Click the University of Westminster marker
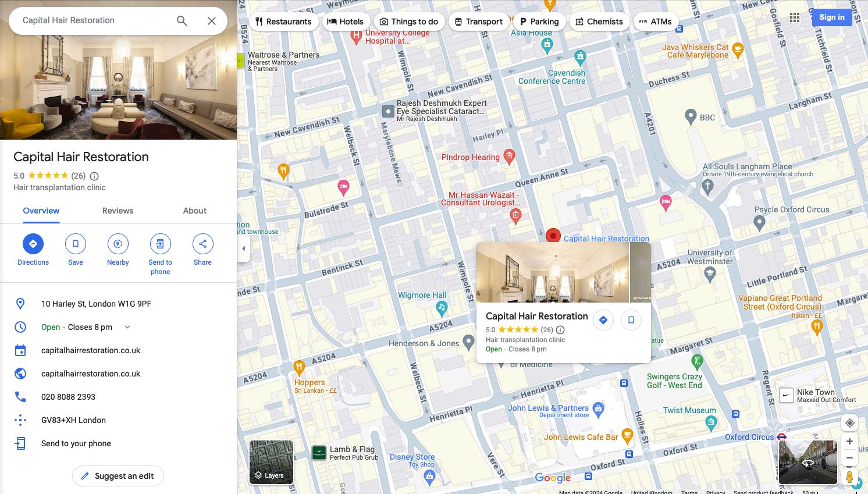 tap(710, 273)
